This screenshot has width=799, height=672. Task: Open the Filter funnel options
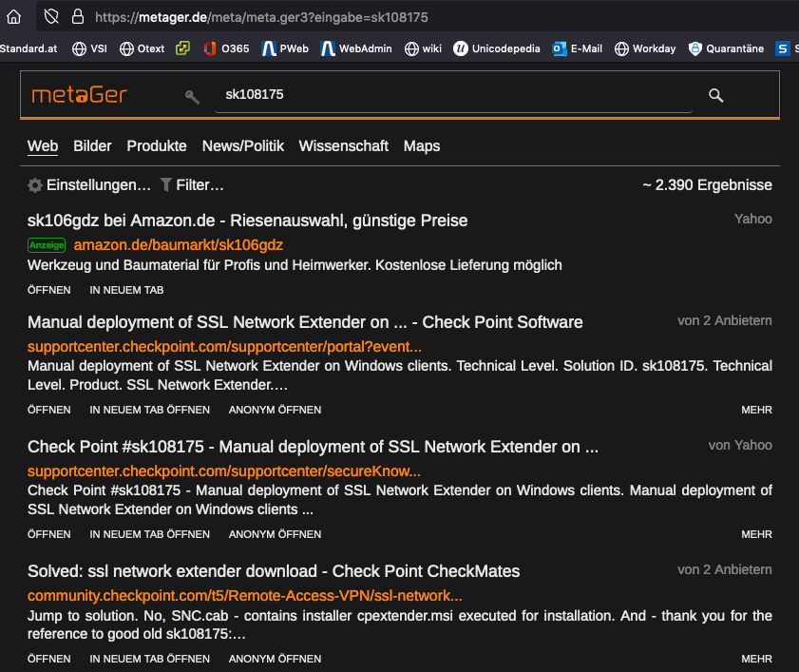(x=192, y=185)
